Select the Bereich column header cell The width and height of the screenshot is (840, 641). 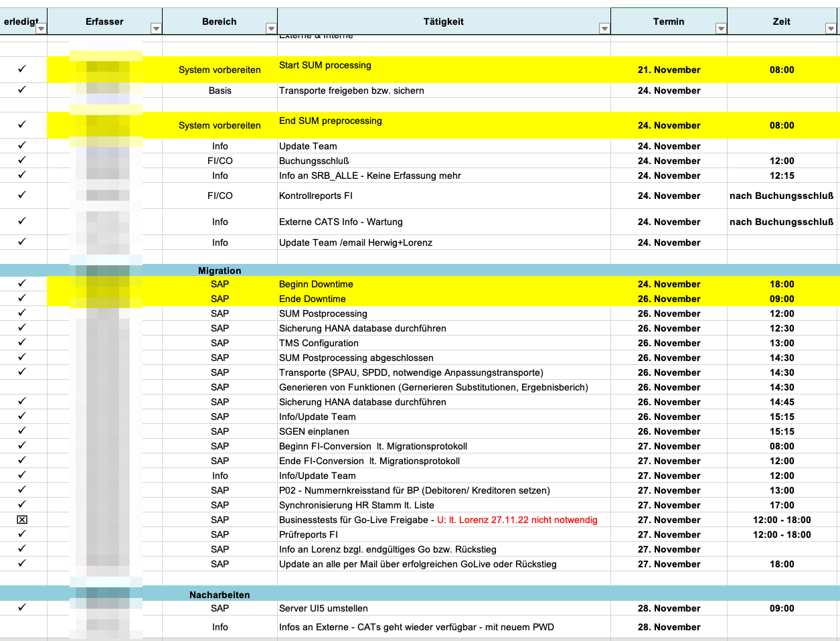[220, 21]
